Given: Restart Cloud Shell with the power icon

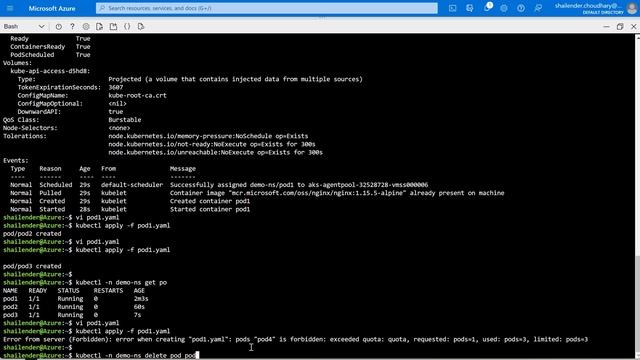Looking at the screenshot, I should pyautogui.click(x=58, y=27).
